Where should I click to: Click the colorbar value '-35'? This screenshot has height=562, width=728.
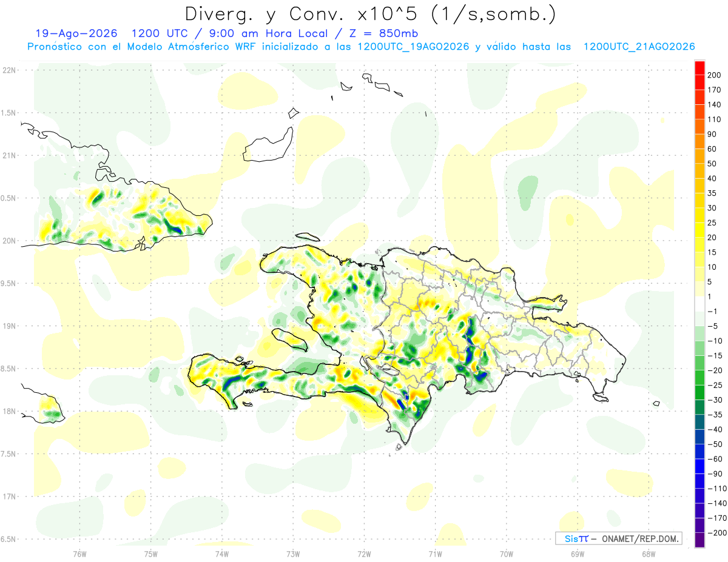coord(715,415)
